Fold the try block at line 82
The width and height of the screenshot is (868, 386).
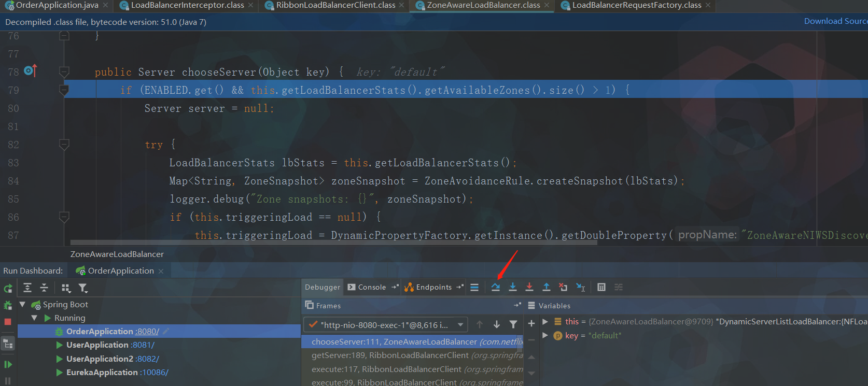[64, 145]
